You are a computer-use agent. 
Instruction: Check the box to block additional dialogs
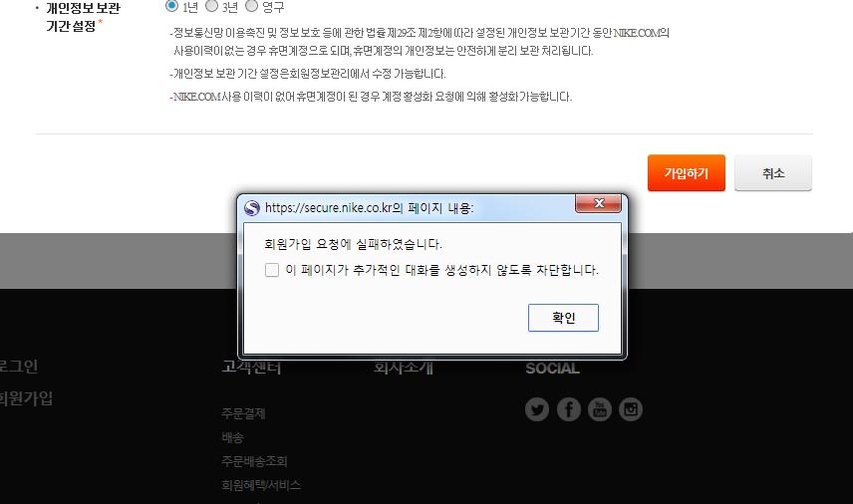tap(272, 270)
